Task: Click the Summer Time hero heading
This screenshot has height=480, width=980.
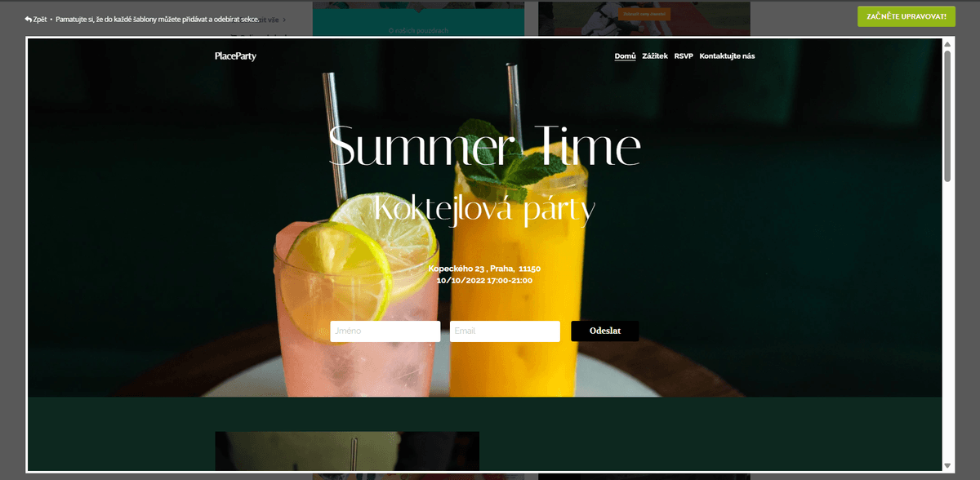Action: [486, 147]
